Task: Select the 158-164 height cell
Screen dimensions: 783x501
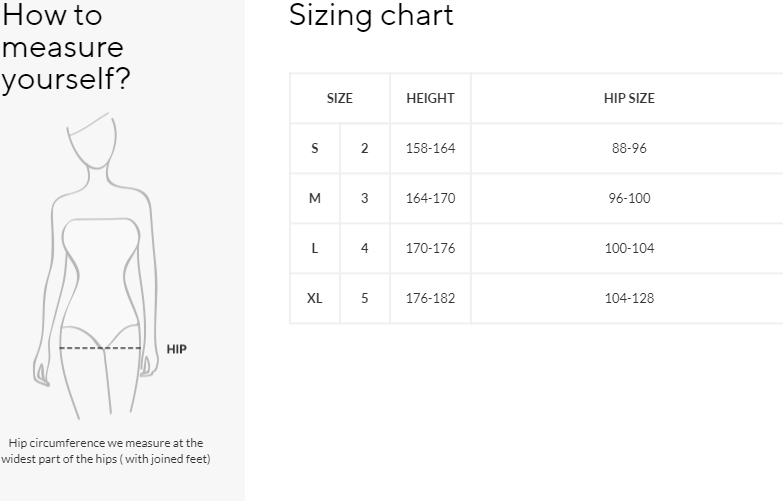Action: click(430, 148)
